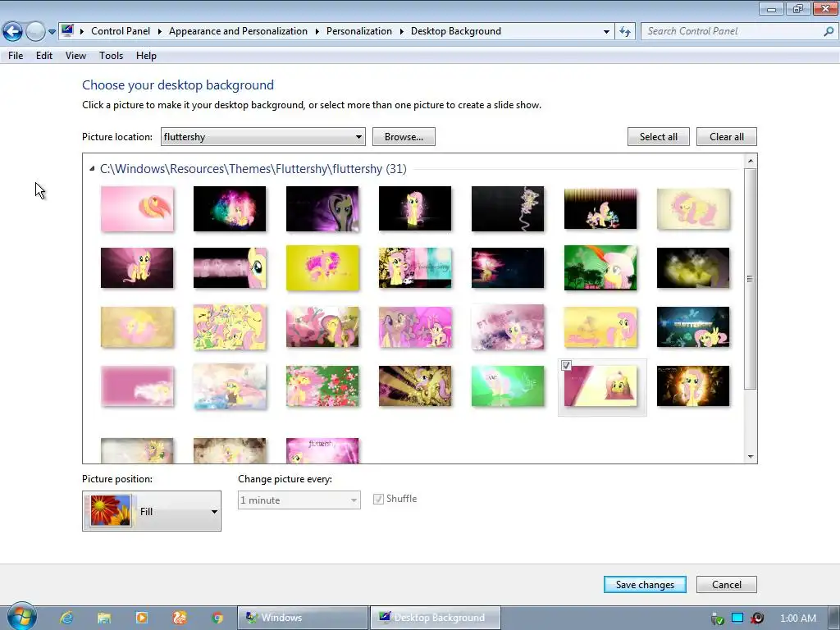Click the Control Panel address bar icon
840x630 pixels.
pyautogui.click(x=67, y=30)
